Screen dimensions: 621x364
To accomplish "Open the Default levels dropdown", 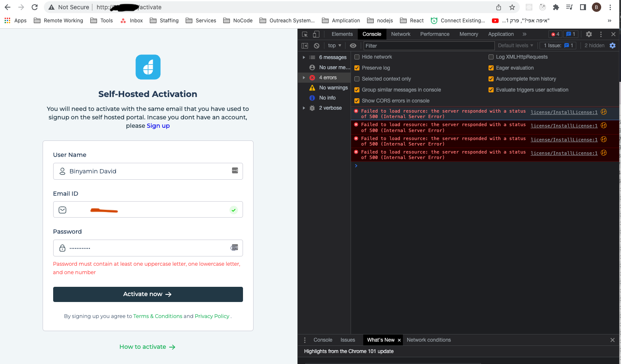I will pyautogui.click(x=516, y=46).
